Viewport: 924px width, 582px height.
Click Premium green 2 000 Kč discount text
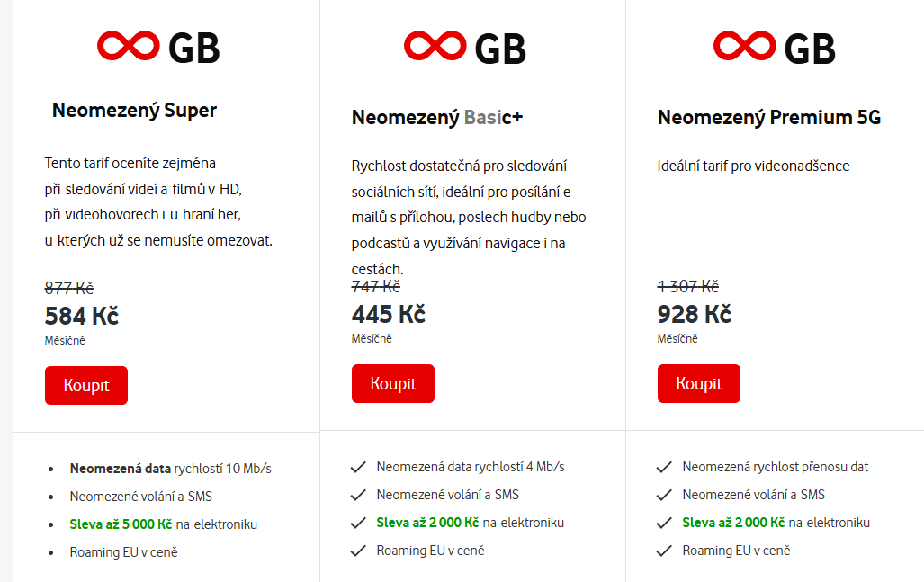(733, 523)
